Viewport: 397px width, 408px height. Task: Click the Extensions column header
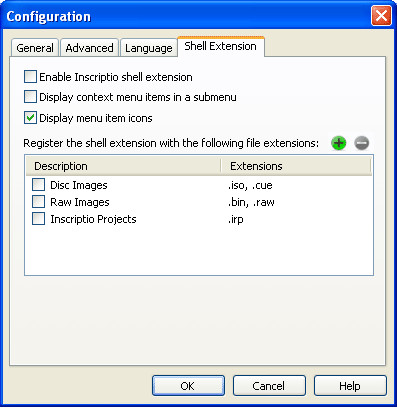[x=296, y=166]
